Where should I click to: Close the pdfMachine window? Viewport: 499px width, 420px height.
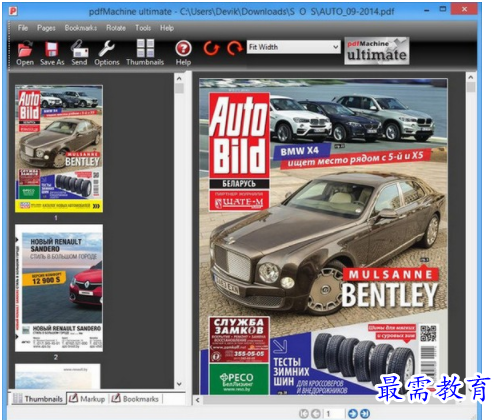(x=465, y=9)
